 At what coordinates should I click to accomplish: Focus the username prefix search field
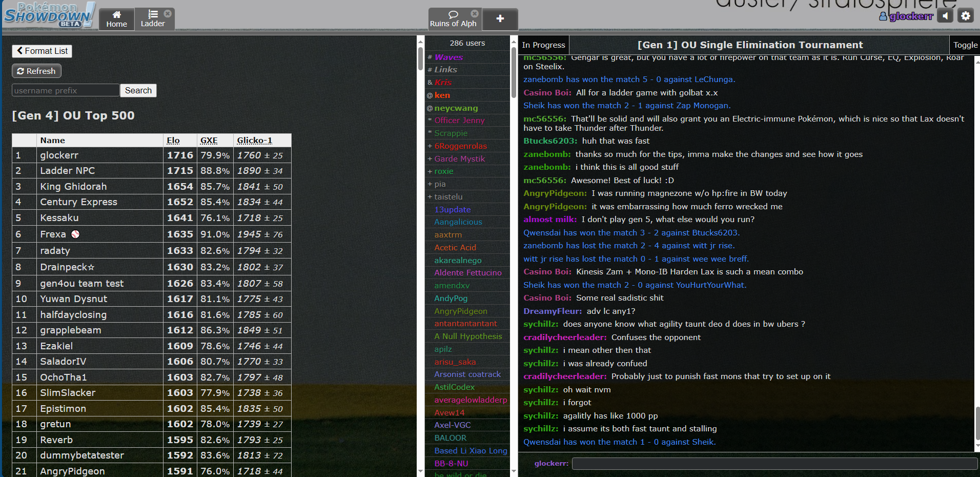coord(66,90)
